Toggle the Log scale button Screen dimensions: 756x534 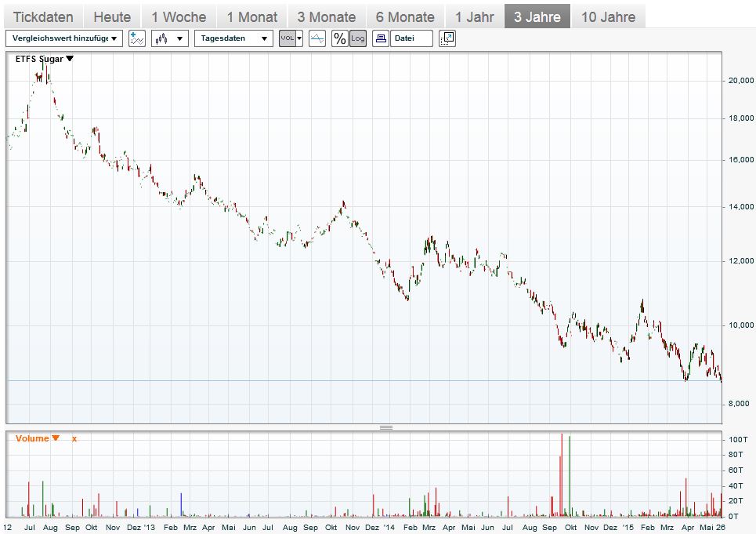pos(358,38)
